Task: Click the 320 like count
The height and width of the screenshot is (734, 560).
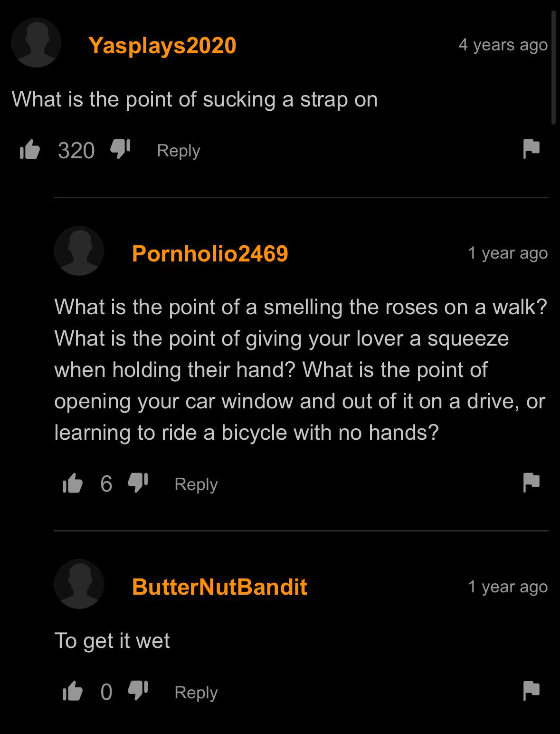Action: click(x=76, y=150)
